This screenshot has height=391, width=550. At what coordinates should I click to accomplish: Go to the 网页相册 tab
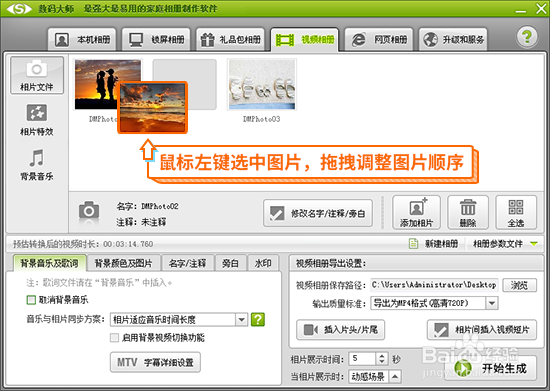tap(378, 40)
